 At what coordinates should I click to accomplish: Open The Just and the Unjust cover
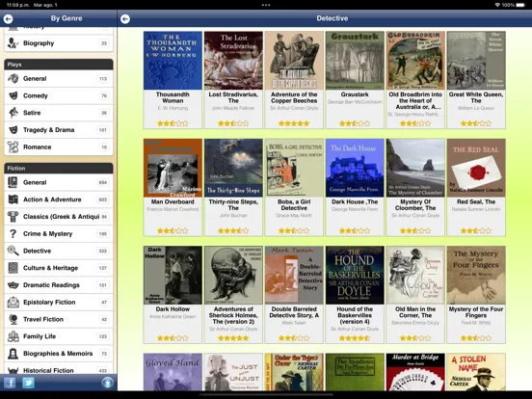[233, 372]
